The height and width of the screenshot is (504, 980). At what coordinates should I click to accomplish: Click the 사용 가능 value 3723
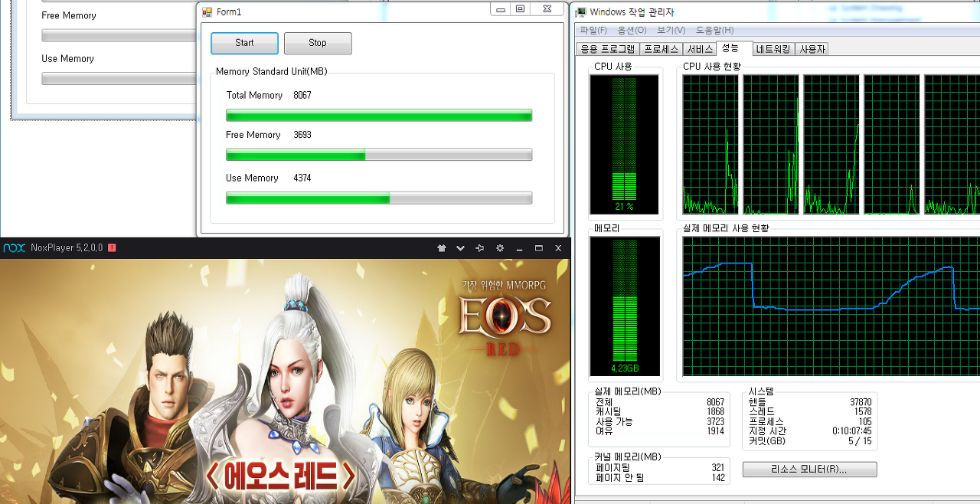tap(715, 421)
